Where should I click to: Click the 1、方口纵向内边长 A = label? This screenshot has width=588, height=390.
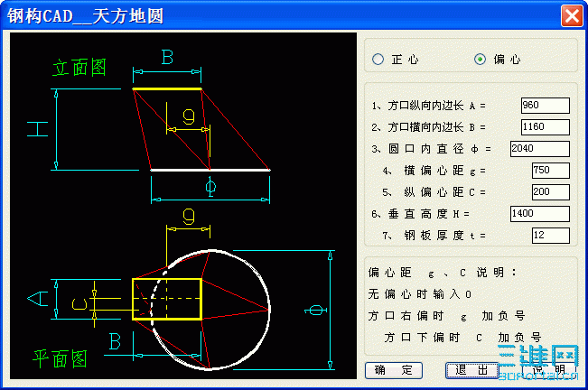coord(429,106)
